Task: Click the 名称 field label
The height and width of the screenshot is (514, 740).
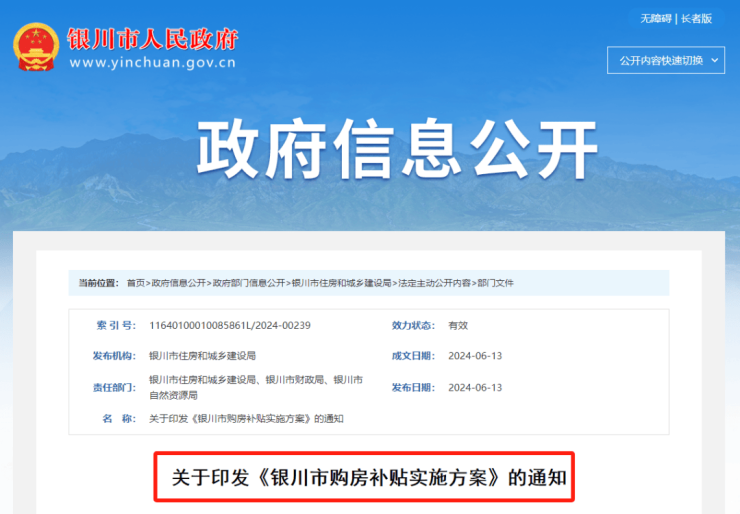Action: 119,419
